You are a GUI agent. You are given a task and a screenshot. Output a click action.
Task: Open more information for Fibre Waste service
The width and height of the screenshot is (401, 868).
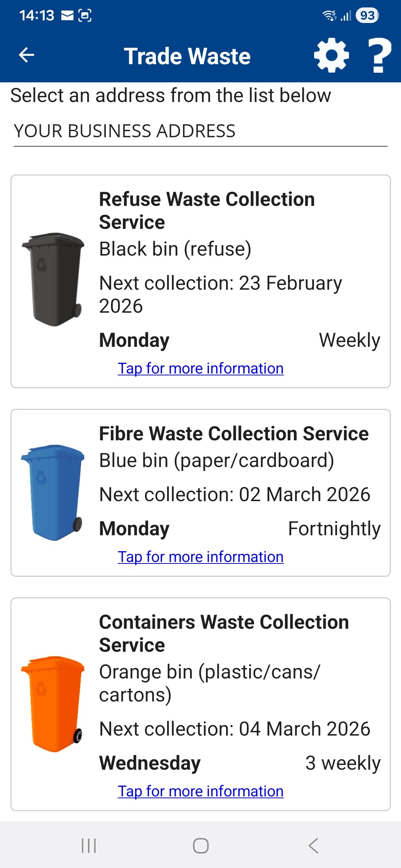point(200,557)
